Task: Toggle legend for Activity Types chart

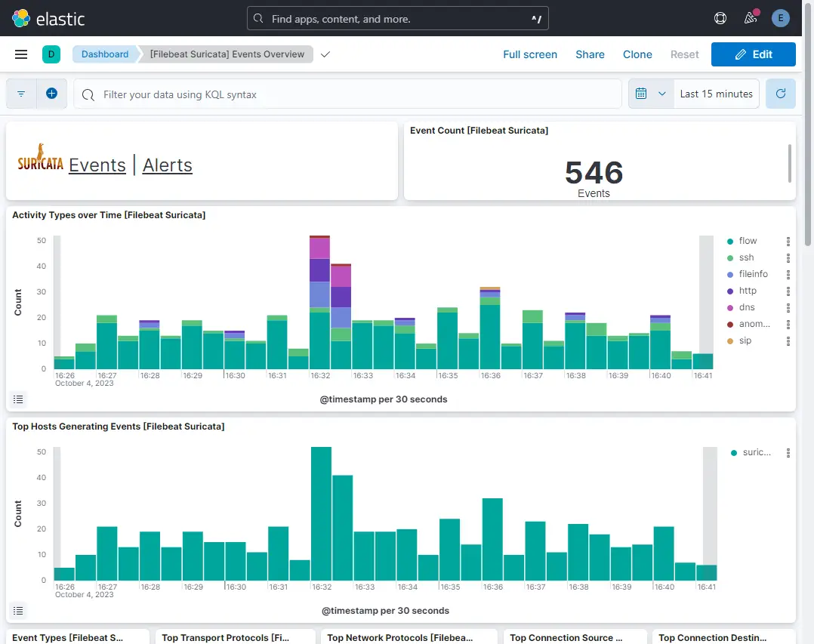Action: (x=19, y=399)
